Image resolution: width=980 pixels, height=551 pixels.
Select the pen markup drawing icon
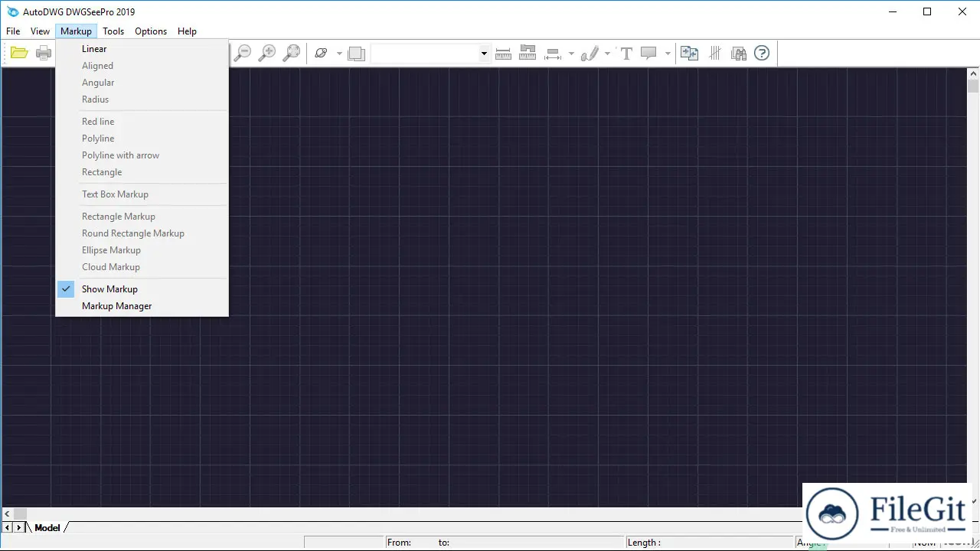pyautogui.click(x=590, y=53)
